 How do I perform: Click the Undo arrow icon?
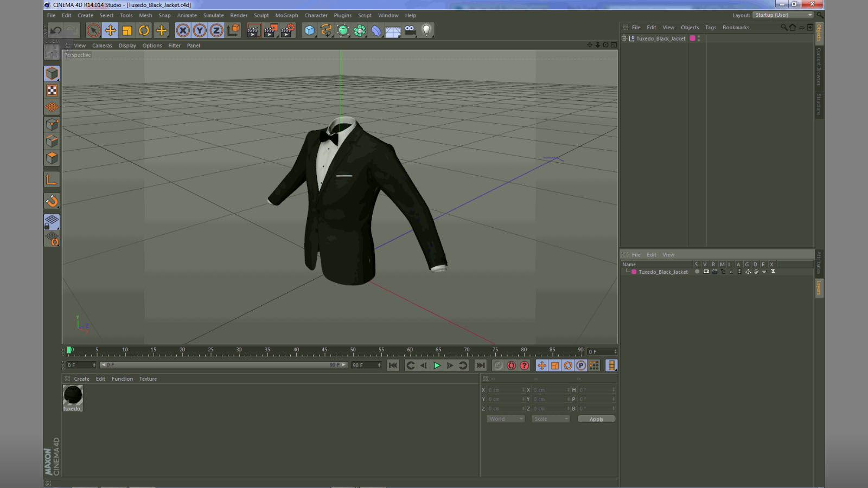[56, 30]
